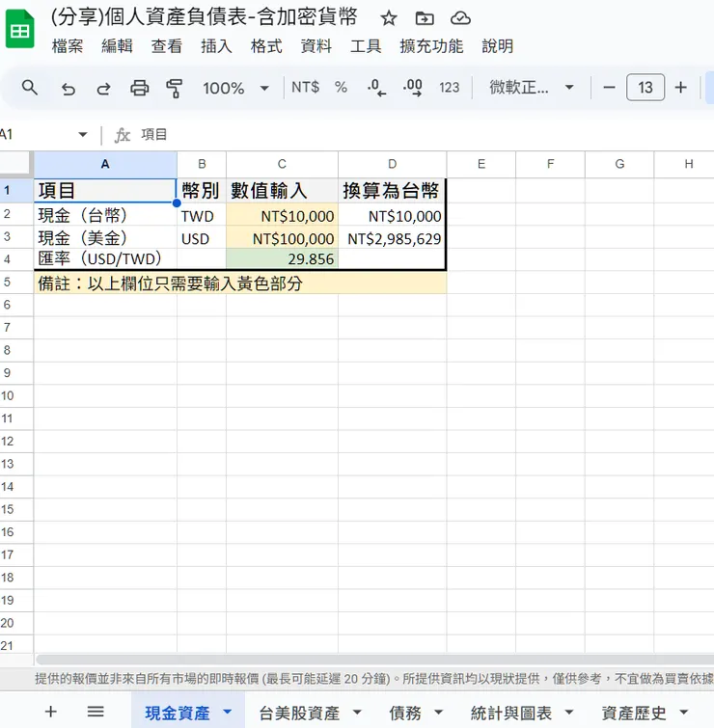Open the 檔案 menu

click(68, 46)
